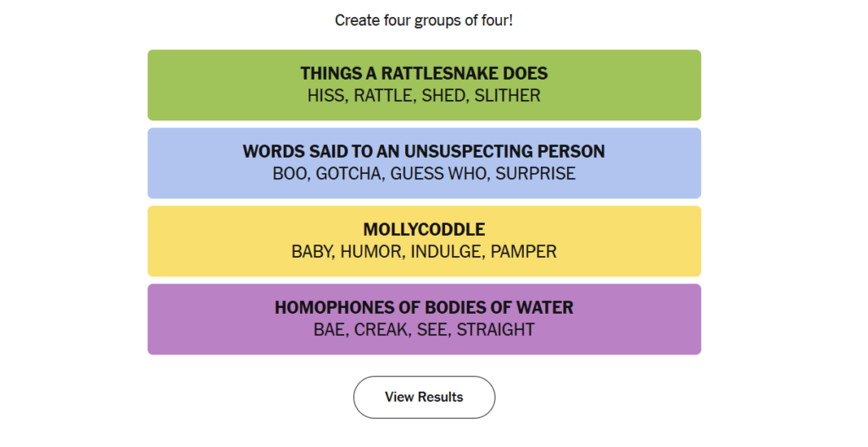Viewport: 868px width, 447px height.
Task: Click the word SLITHER in green group
Action: [x=508, y=96]
